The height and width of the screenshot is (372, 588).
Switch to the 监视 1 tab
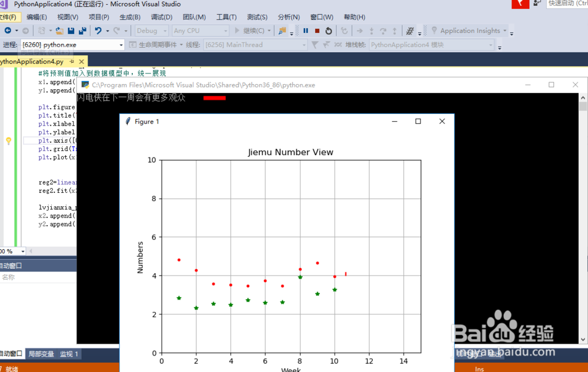click(69, 354)
